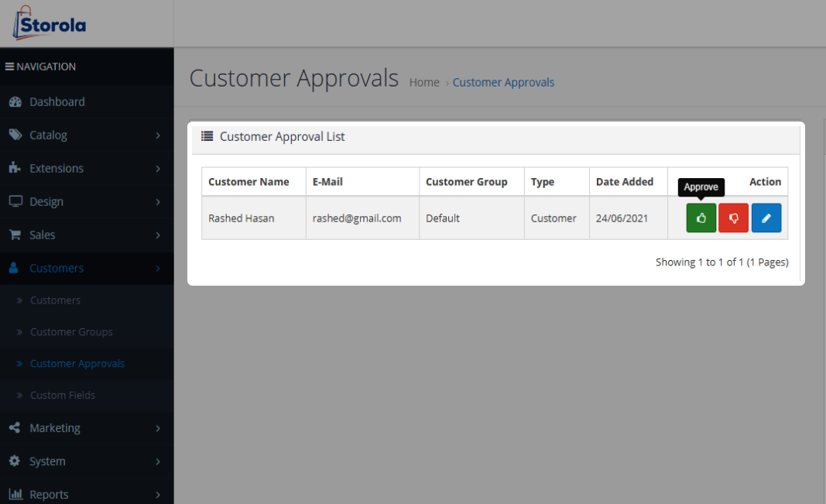Image resolution: width=826 pixels, height=504 pixels.
Task: Click the red Deny thumbs-down button
Action: point(733,218)
